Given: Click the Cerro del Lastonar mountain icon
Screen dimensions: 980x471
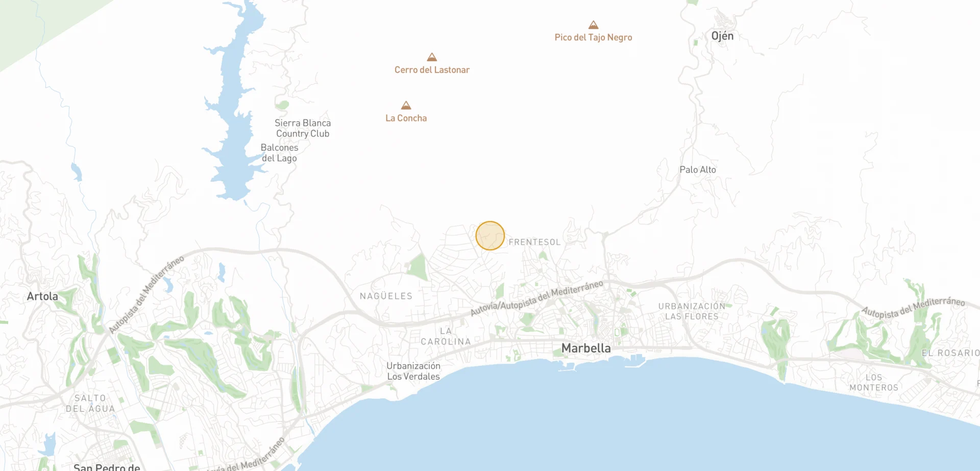Looking at the screenshot, I should coord(432,57).
